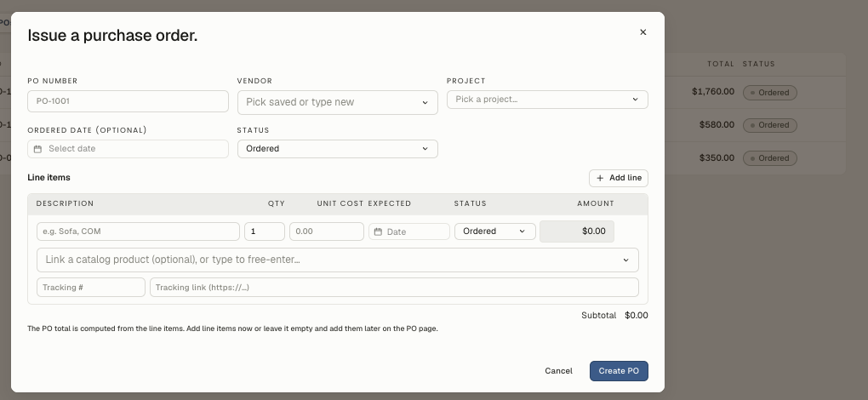
Task: Focus the line item Description field
Action: pyautogui.click(x=139, y=231)
